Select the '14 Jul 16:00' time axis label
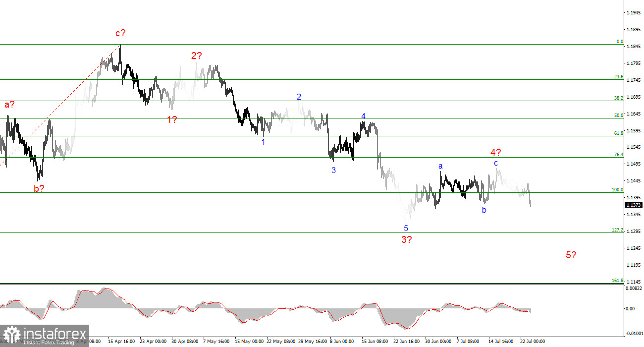 point(501,342)
